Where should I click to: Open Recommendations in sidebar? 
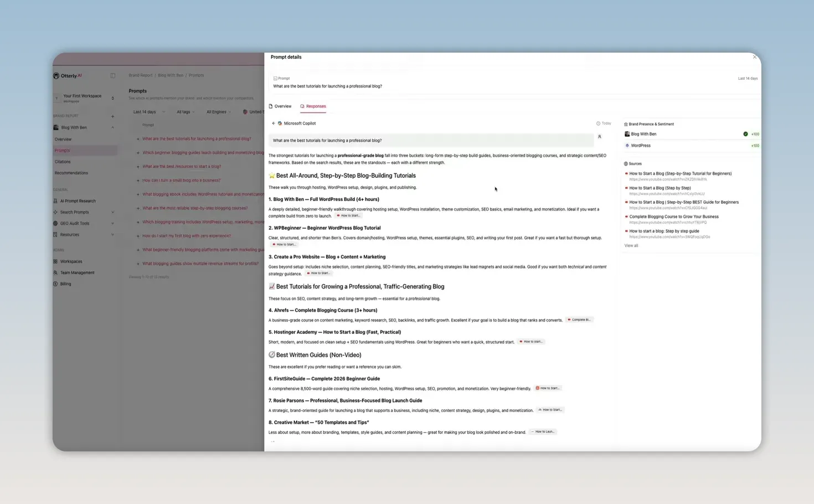(71, 173)
